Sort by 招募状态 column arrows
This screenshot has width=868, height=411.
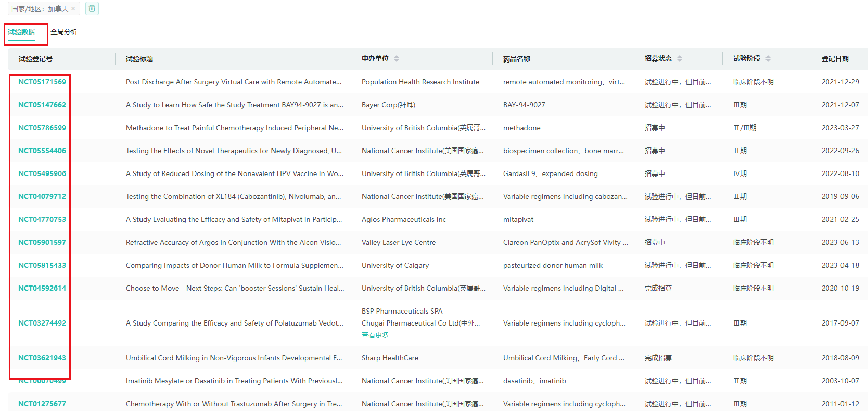click(680, 59)
